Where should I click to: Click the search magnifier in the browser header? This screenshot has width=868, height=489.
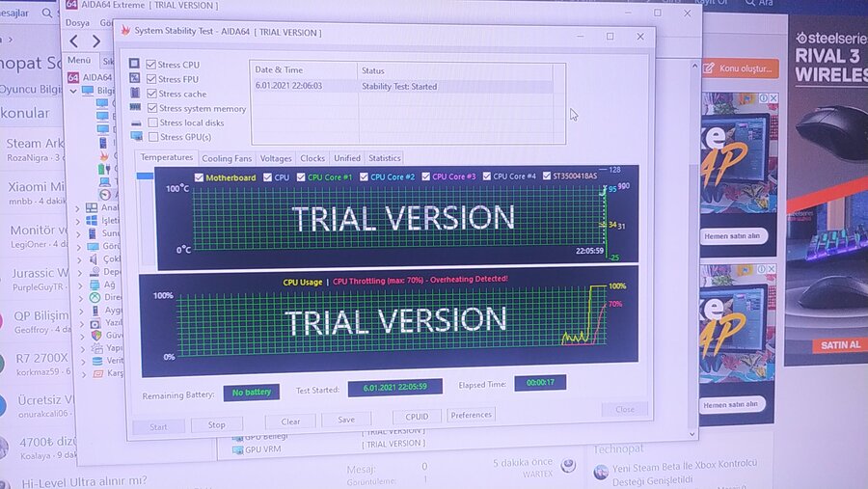point(47,12)
